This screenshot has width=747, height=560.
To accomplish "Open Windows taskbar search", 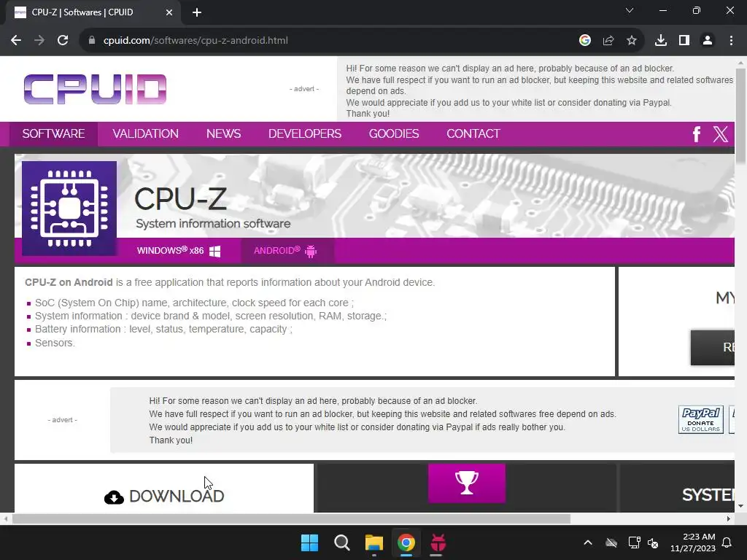I will 341,542.
